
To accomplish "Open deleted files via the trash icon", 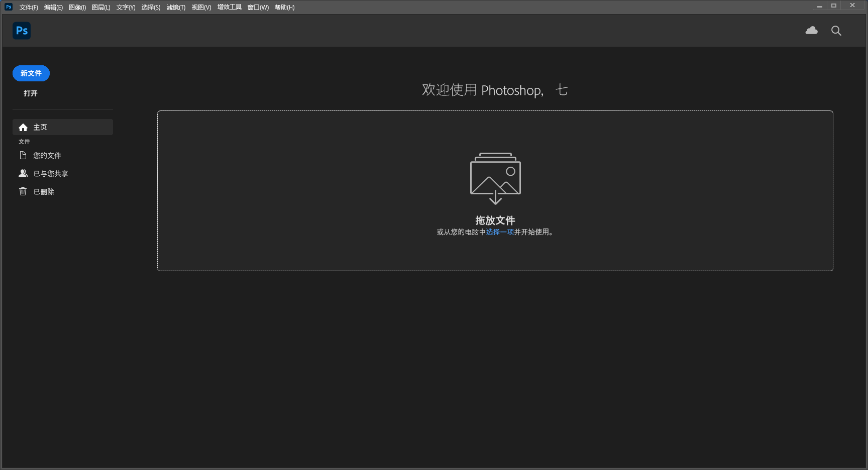I will (23, 191).
